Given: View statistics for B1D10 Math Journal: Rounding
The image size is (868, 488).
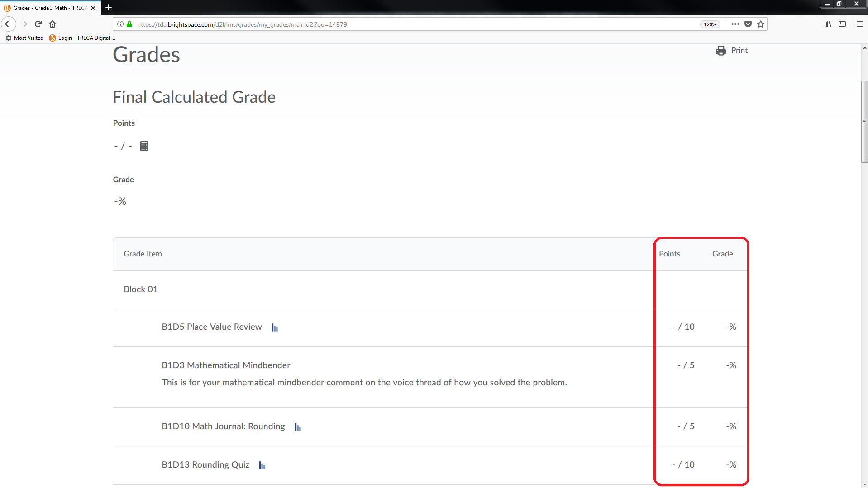Looking at the screenshot, I should [x=297, y=426].
